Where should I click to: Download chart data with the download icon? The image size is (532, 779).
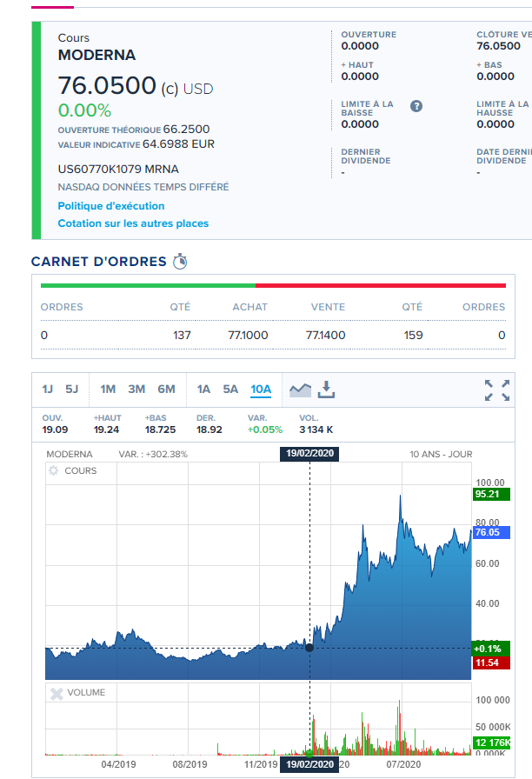(x=326, y=389)
